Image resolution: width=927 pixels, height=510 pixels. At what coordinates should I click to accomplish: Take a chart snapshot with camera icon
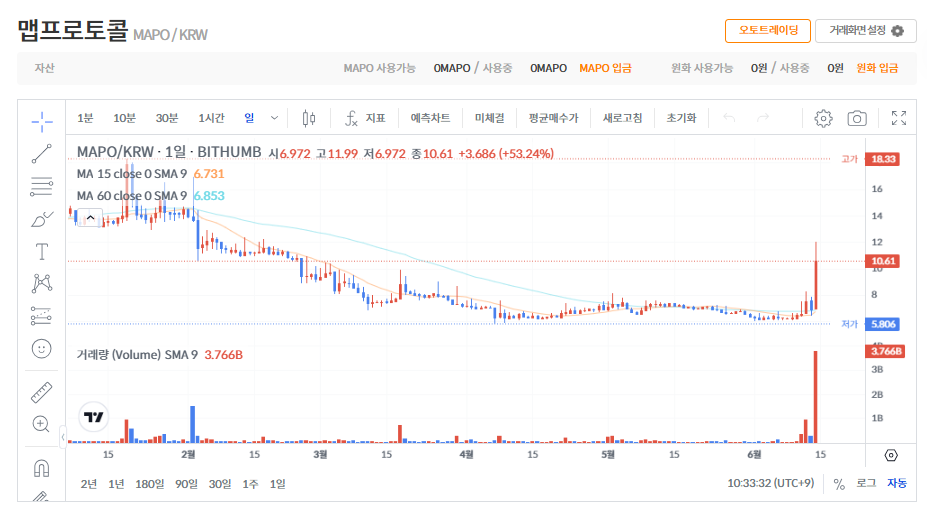[x=857, y=118]
